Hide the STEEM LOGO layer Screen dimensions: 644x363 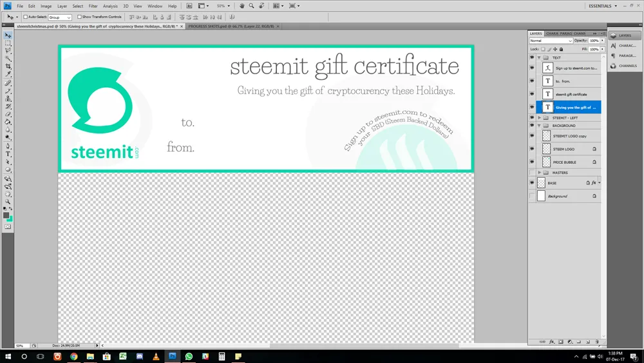(532, 149)
